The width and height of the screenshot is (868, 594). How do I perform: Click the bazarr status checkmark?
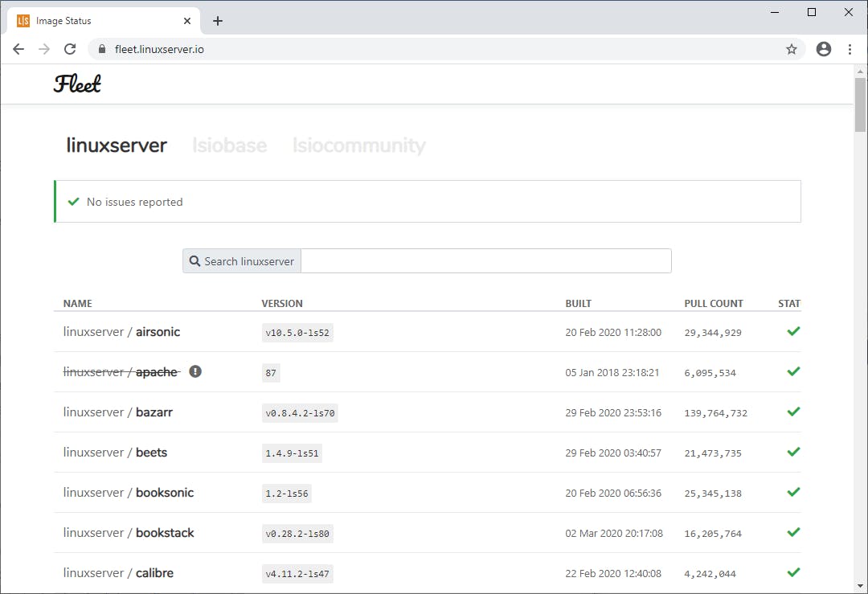tap(793, 412)
